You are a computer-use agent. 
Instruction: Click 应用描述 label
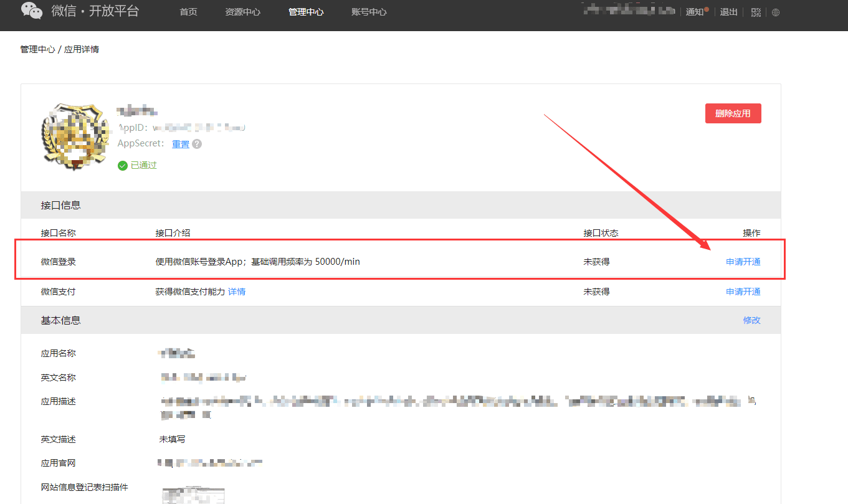click(59, 402)
